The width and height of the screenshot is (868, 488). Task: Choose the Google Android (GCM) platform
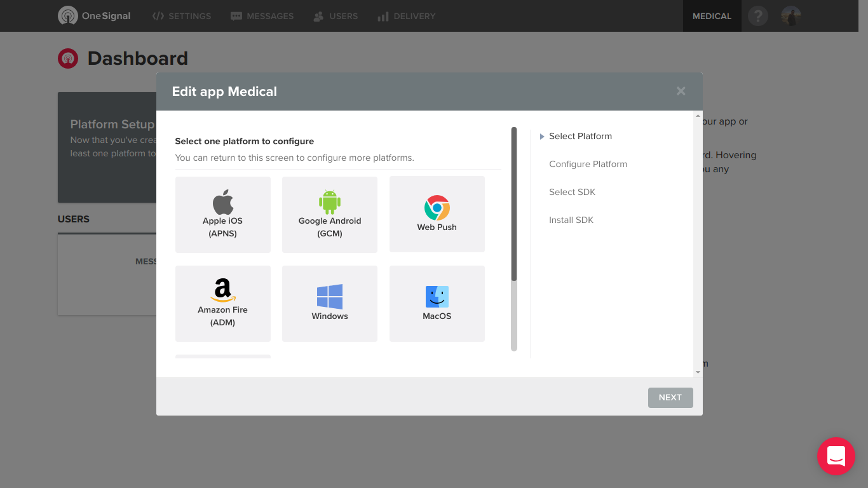(330, 215)
